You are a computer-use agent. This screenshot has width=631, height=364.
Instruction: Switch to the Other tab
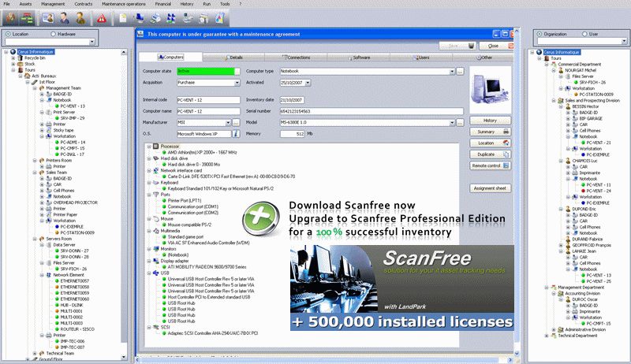pos(484,58)
